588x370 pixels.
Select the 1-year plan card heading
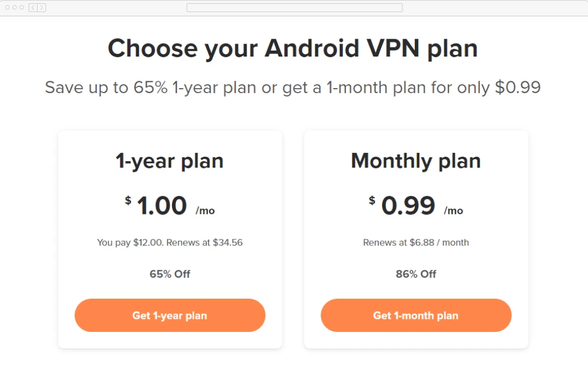coord(169,161)
